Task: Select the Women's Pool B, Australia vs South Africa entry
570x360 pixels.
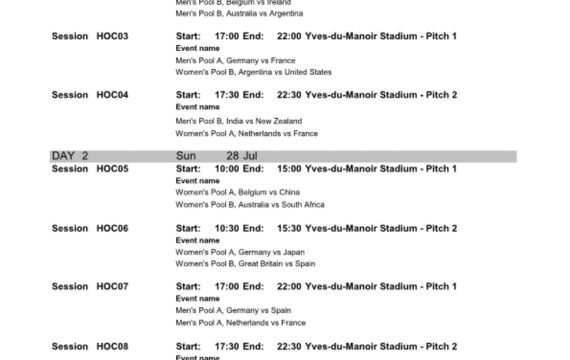Action: [250, 205]
